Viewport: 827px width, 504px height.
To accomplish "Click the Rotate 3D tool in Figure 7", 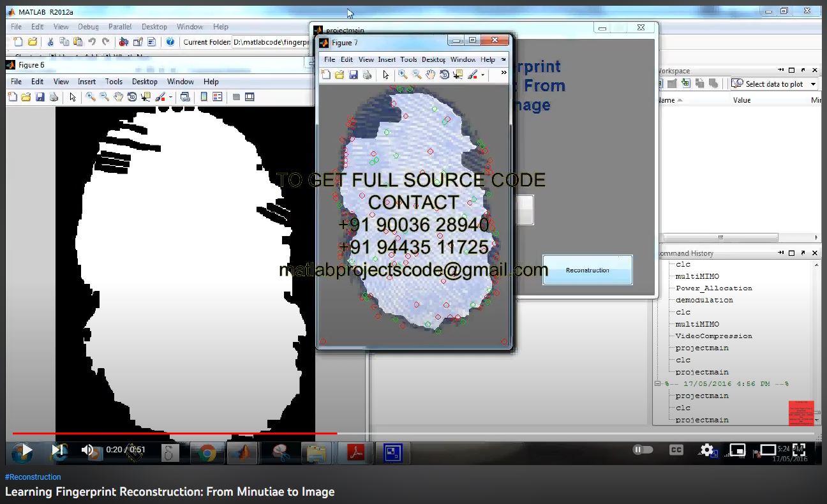I will point(444,75).
